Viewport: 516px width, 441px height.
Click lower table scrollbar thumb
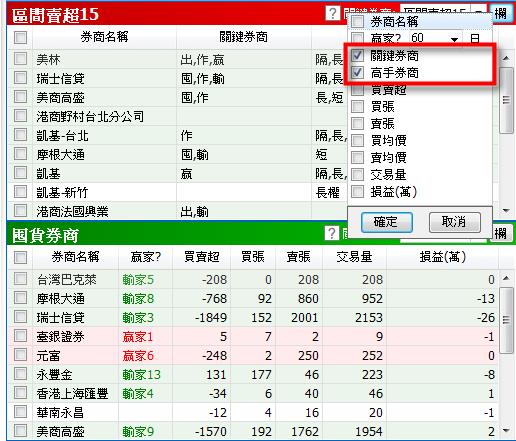click(506, 320)
